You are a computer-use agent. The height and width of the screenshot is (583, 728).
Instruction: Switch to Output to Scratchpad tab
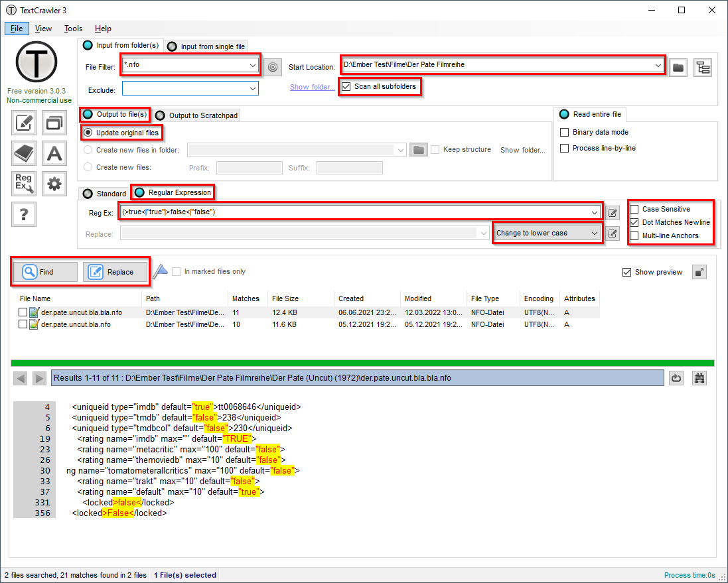197,115
